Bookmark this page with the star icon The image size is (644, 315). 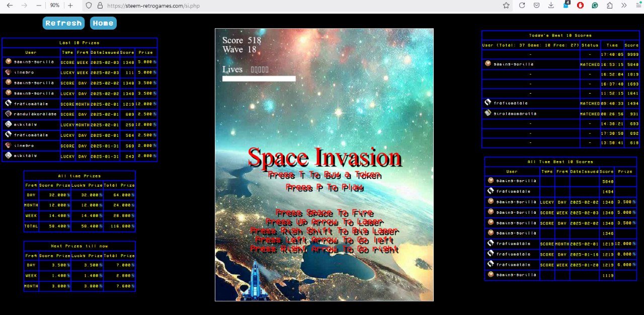(506, 5)
